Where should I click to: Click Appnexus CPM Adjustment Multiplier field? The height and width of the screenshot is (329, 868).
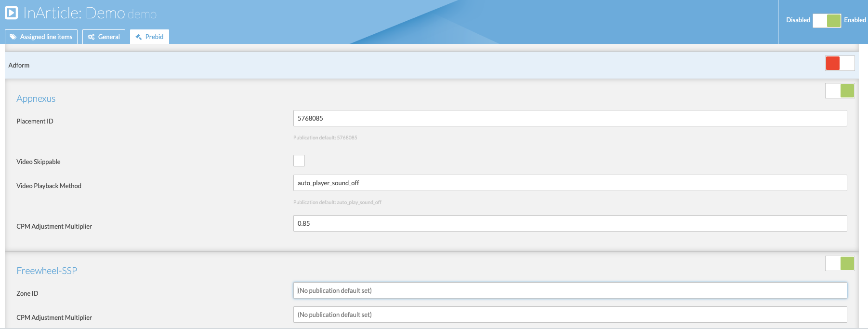click(570, 223)
